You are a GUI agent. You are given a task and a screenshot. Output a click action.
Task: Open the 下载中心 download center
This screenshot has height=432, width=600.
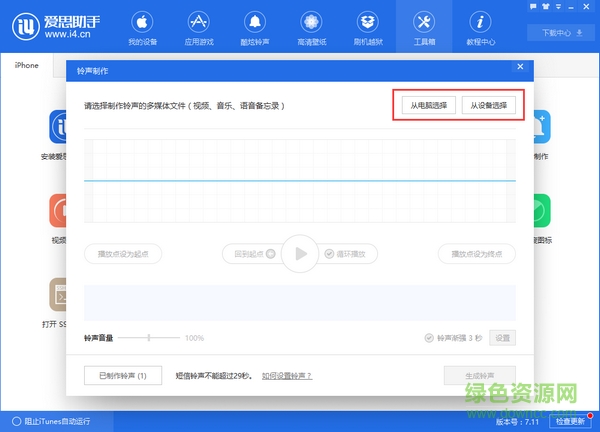(x=562, y=32)
